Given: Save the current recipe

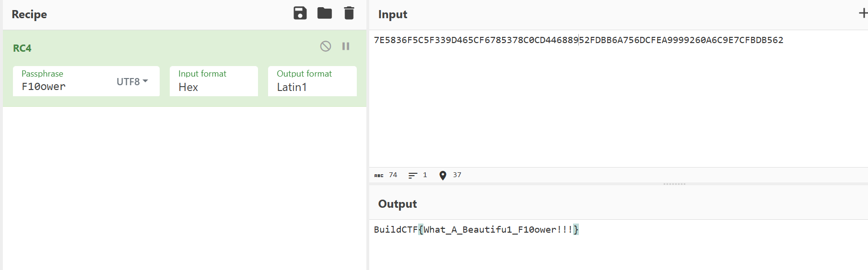Looking at the screenshot, I should (x=300, y=13).
